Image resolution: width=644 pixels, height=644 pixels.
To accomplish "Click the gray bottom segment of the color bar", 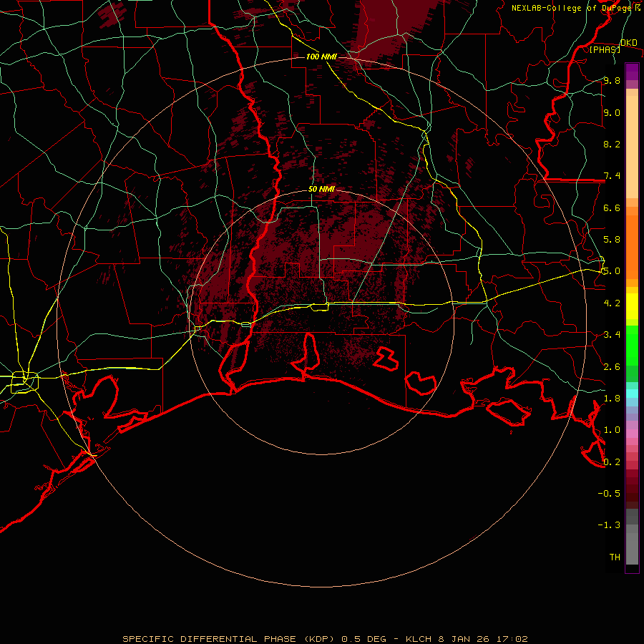I will (x=632, y=550).
